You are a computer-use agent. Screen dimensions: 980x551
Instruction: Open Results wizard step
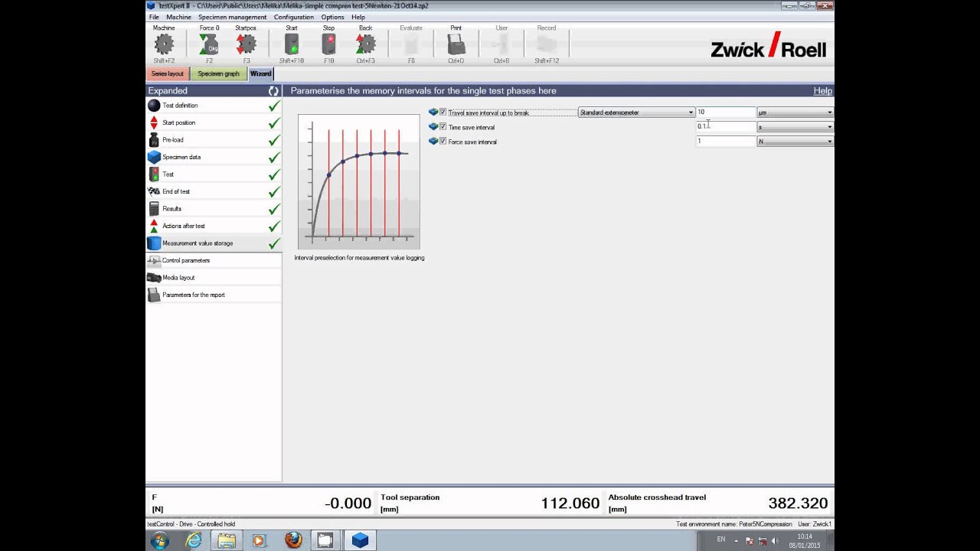click(214, 209)
